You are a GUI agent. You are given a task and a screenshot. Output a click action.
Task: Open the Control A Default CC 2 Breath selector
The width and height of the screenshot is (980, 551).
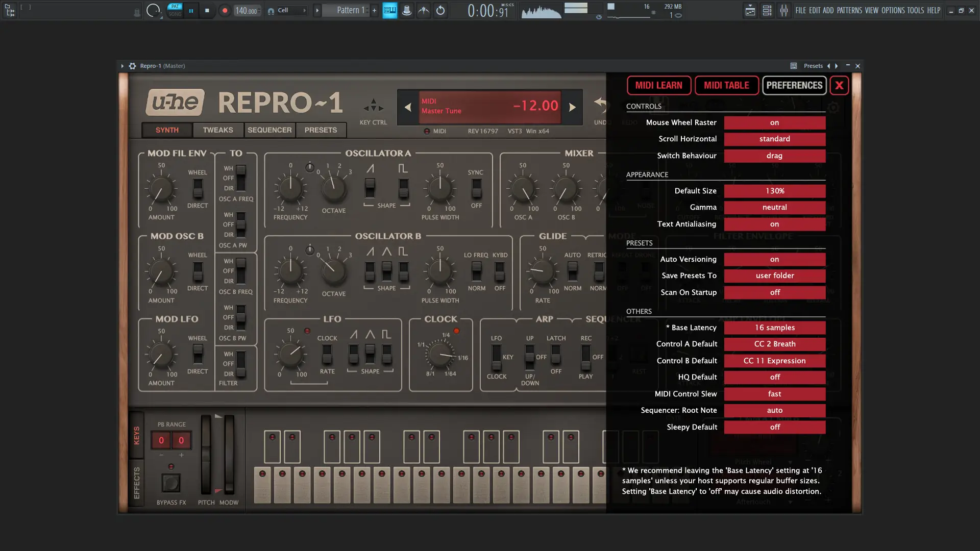coord(774,344)
